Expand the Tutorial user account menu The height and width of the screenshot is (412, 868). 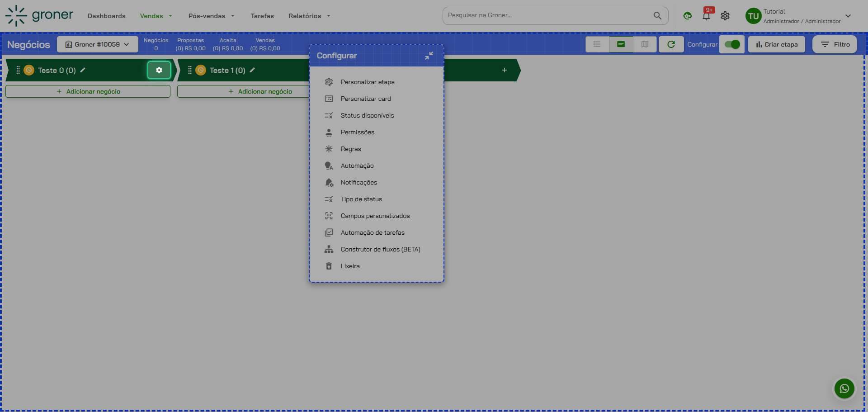(848, 16)
